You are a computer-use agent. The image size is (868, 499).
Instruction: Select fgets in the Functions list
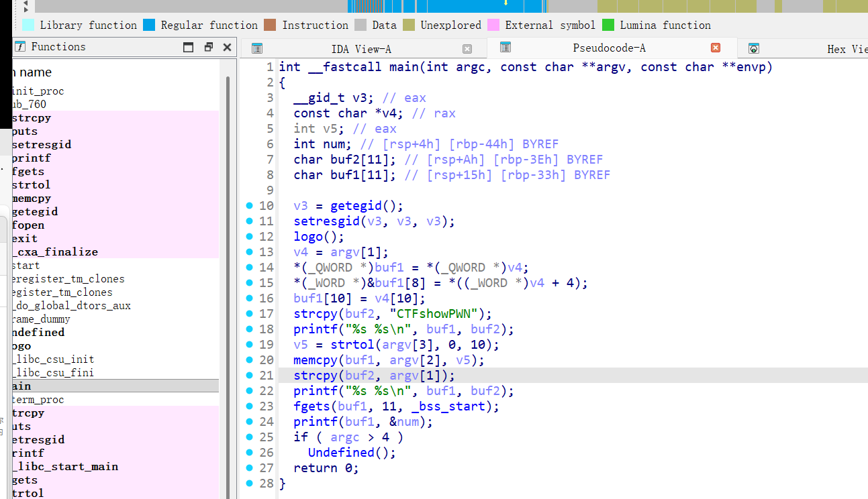point(115,171)
